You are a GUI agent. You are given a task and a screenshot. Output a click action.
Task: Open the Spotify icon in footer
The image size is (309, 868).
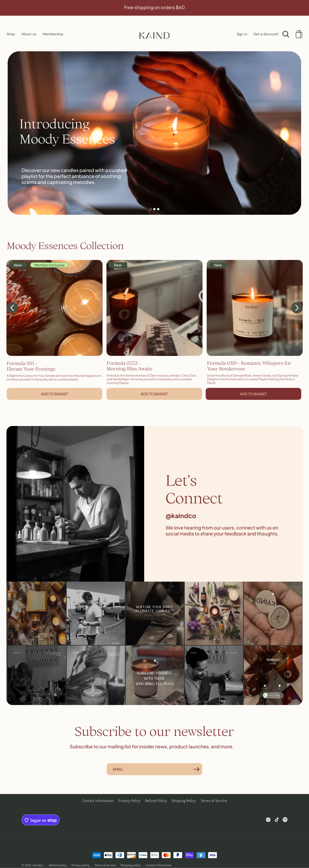pos(285,820)
